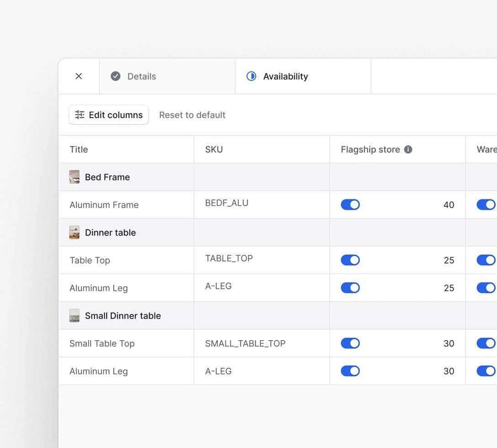The width and height of the screenshot is (497, 448).
Task: Edit the quantity 30 for Small Table Top
Action: pos(449,344)
